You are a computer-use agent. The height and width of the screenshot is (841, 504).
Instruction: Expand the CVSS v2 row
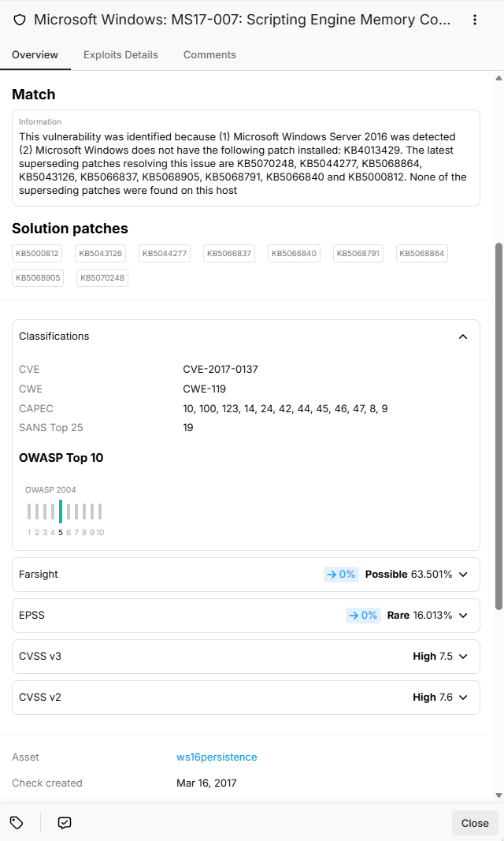pyautogui.click(x=246, y=698)
